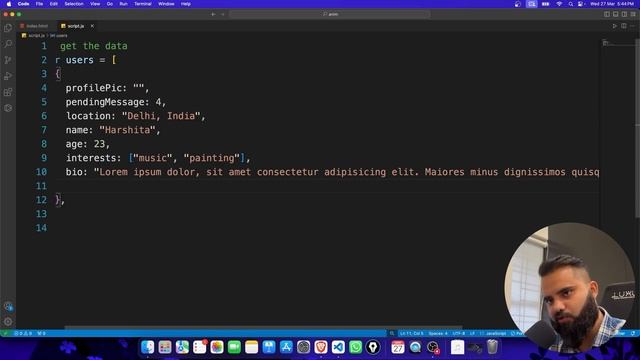Click the errors and warnings status item
Viewport: 640px width, 360px height.
[23, 333]
